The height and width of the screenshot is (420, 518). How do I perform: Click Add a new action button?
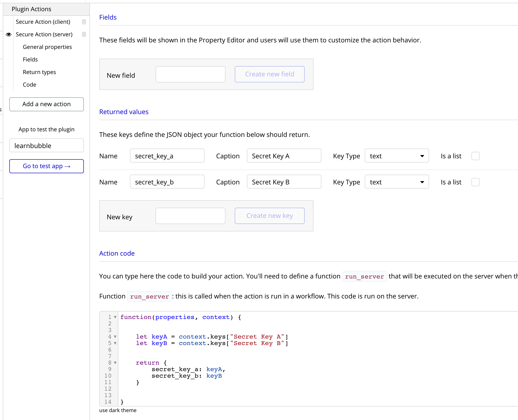pyautogui.click(x=47, y=104)
